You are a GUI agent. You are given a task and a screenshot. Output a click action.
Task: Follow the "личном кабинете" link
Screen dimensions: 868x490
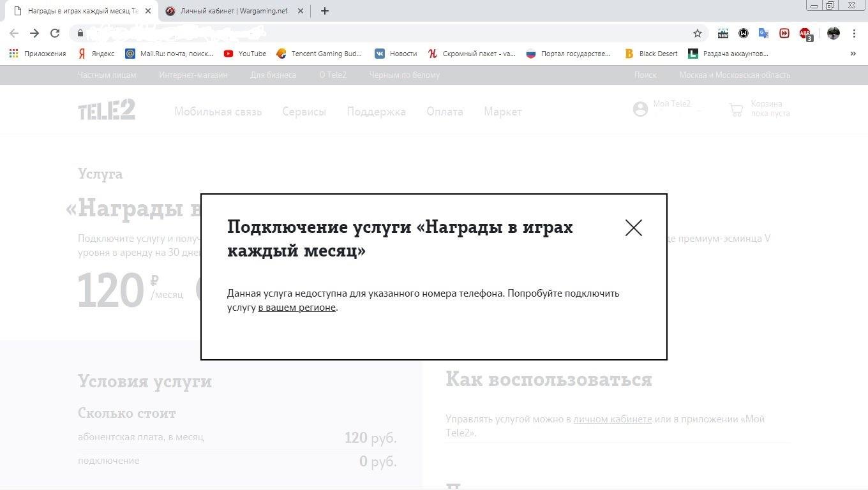613,419
